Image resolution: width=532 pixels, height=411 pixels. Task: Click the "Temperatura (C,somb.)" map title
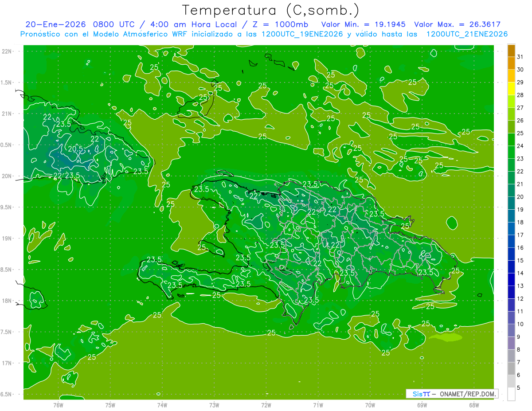coord(271,10)
